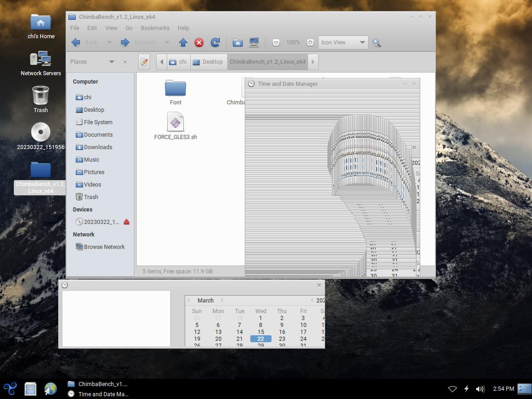Image resolution: width=532 pixels, height=399 pixels.
Task: Expand the Places sidebar dropdown
Action: pos(111,62)
